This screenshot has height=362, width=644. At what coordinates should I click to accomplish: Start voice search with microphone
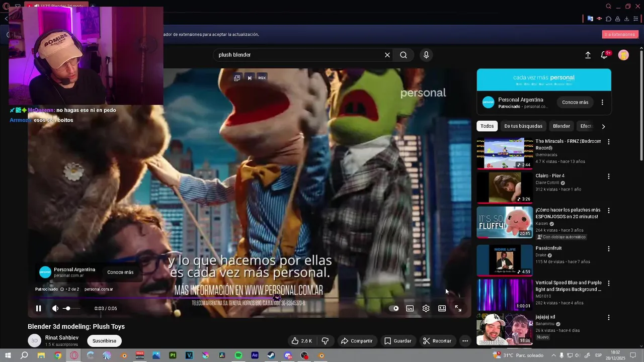[426, 55]
